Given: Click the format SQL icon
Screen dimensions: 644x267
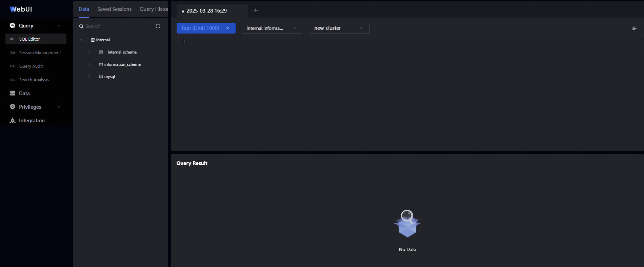Looking at the screenshot, I should pos(634,28).
